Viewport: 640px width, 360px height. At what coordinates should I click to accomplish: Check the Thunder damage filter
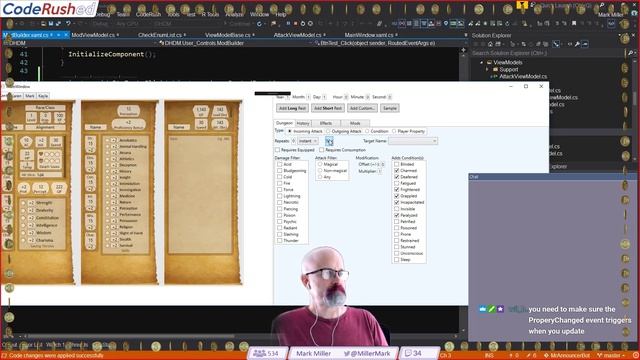(x=280, y=241)
